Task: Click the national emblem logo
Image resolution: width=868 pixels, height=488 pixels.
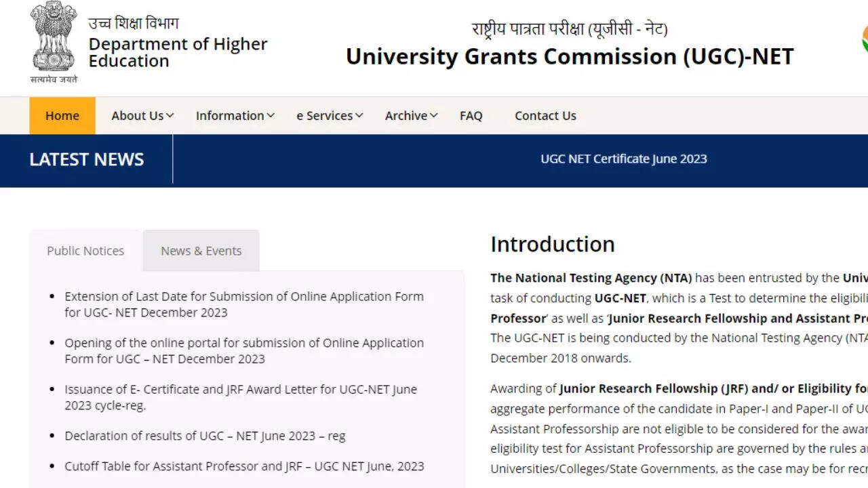Action: tap(54, 39)
